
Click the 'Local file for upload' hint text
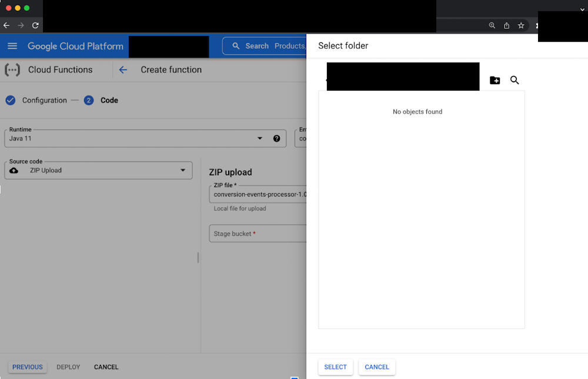(x=240, y=209)
